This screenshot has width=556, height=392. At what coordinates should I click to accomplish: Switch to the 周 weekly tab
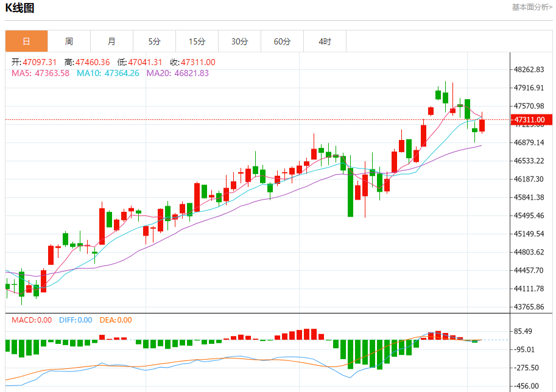69,41
